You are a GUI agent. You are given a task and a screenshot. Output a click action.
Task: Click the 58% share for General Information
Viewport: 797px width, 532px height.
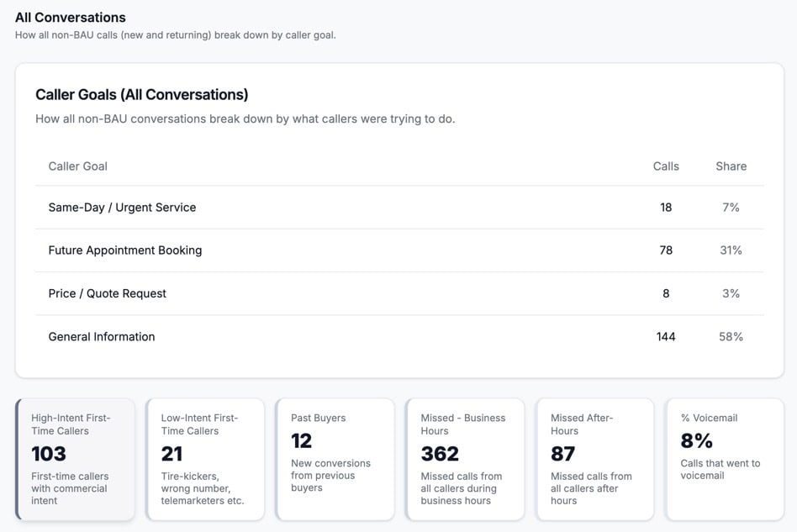point(731,337)
